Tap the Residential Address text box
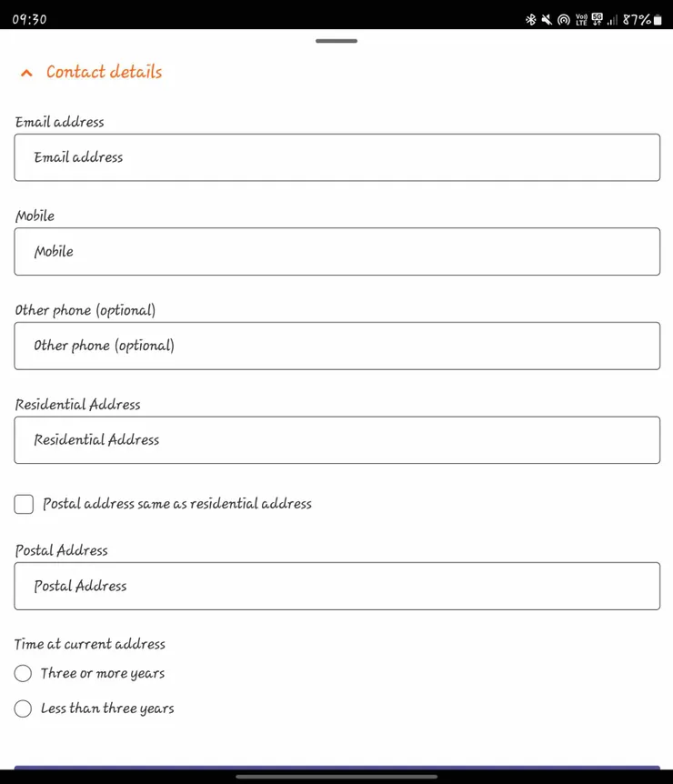Screen dimensions: 673x784 [336, 440]
